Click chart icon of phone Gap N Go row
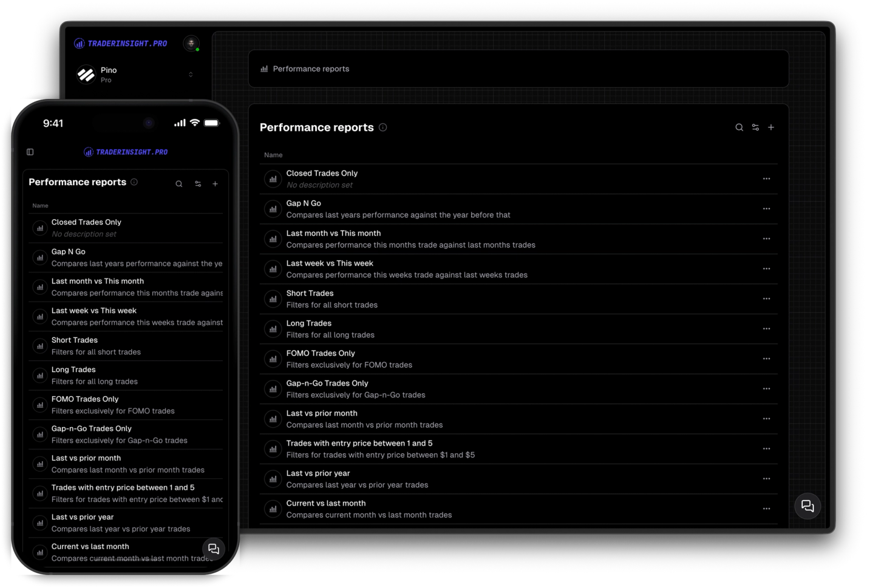The height and width of the screenshot is (588, 884). pos(40,258)
